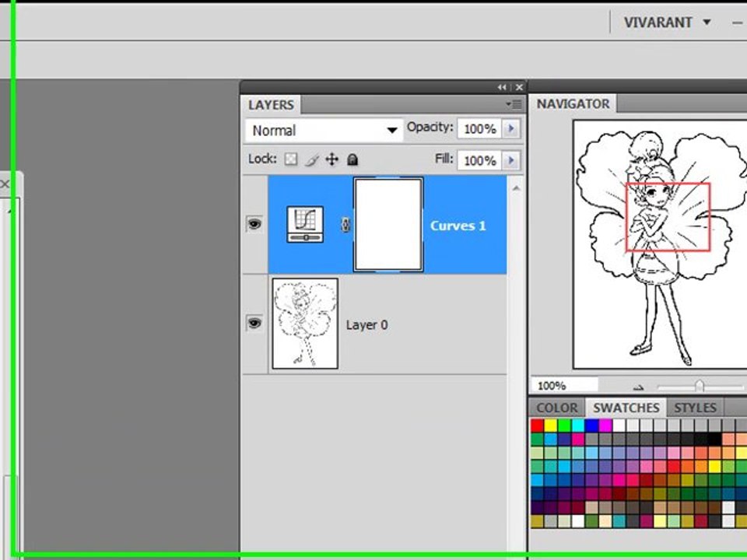Enable Lock position move icon
This screenshot has width=747, height=560.
(332, 159)
